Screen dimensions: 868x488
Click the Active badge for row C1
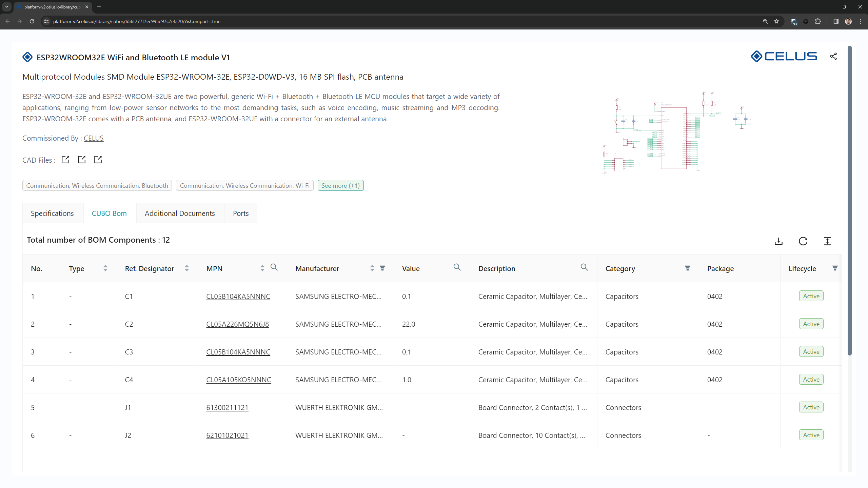(x=811, y=296)
